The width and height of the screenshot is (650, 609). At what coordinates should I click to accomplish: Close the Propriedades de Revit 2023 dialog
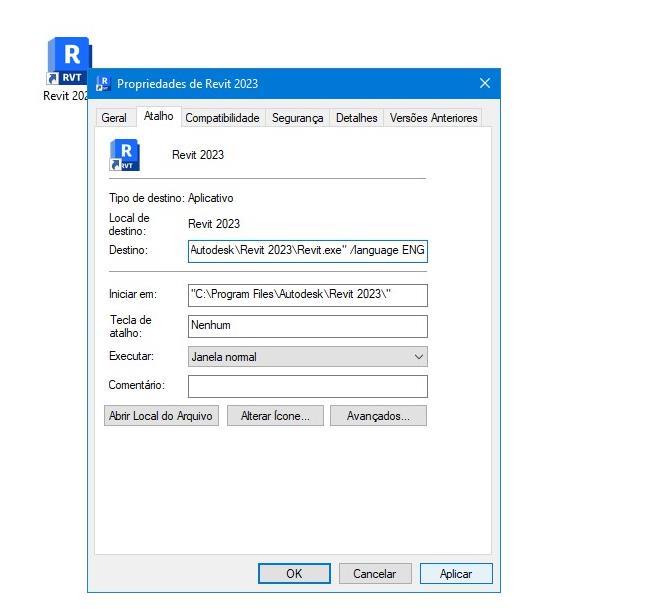[485, 83]
